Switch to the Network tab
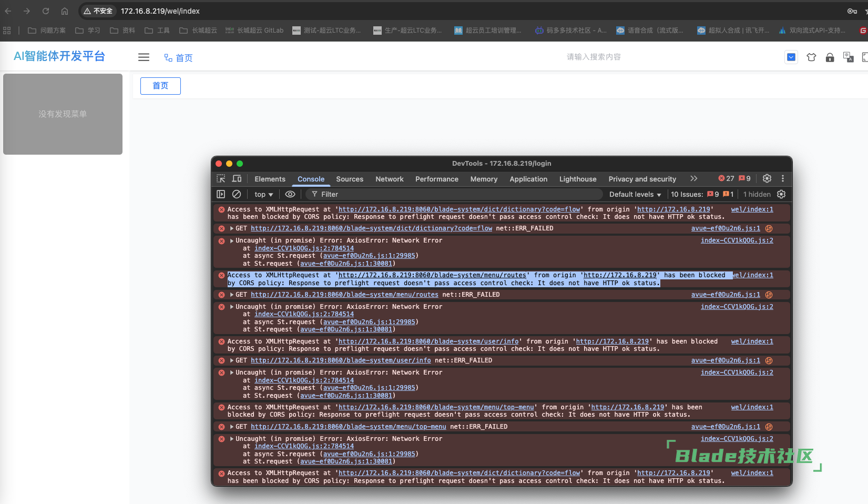The image size is (868, 504). pyautogui.click(x=390, y=179)
